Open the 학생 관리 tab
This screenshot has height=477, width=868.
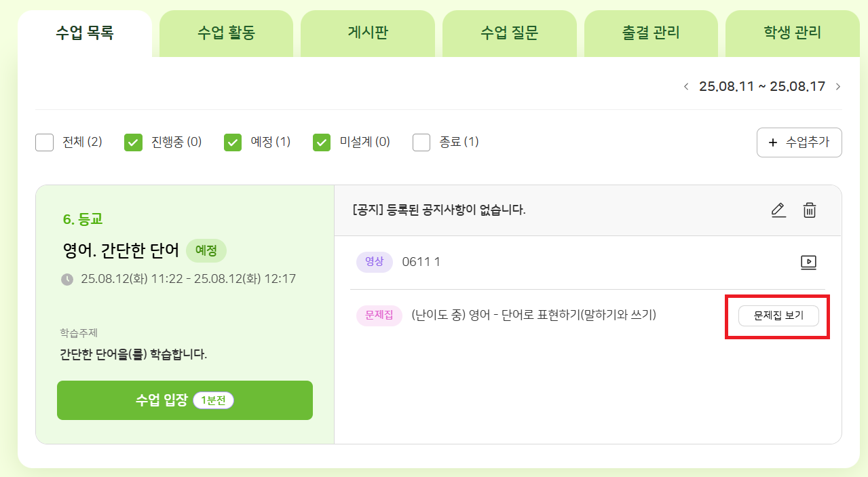point(792,33)
